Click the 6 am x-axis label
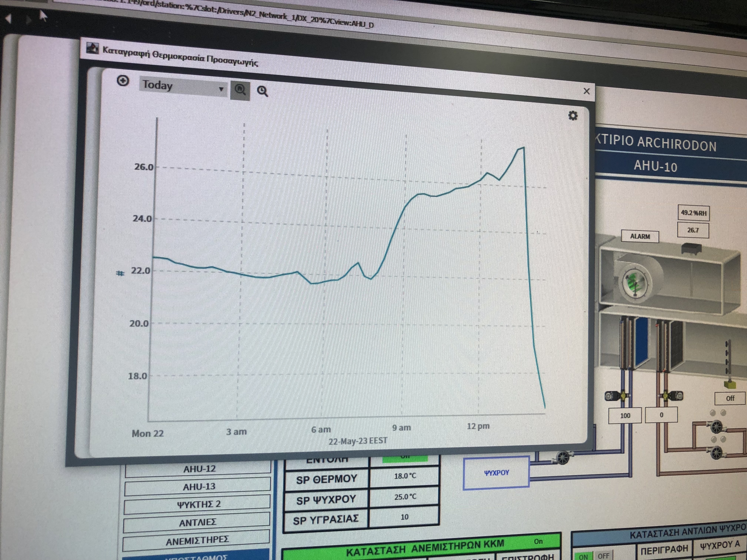Viewport: 747px width, 560px height. coord(321,429)
